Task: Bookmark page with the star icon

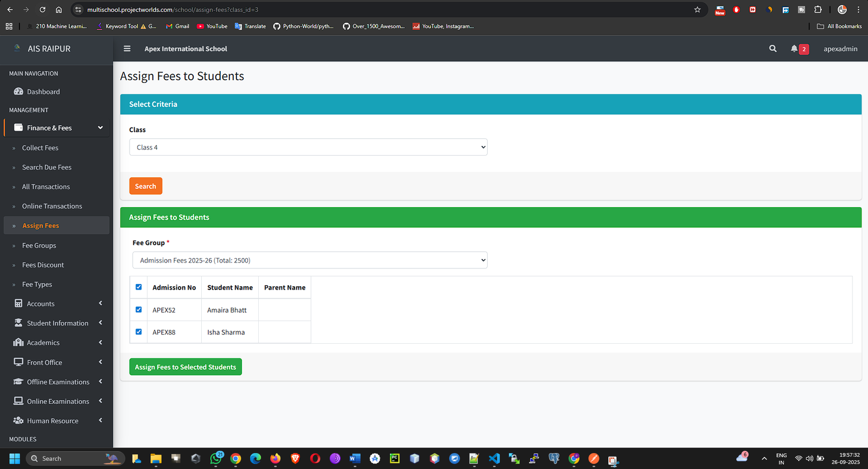Action: (x=697, y=10)
